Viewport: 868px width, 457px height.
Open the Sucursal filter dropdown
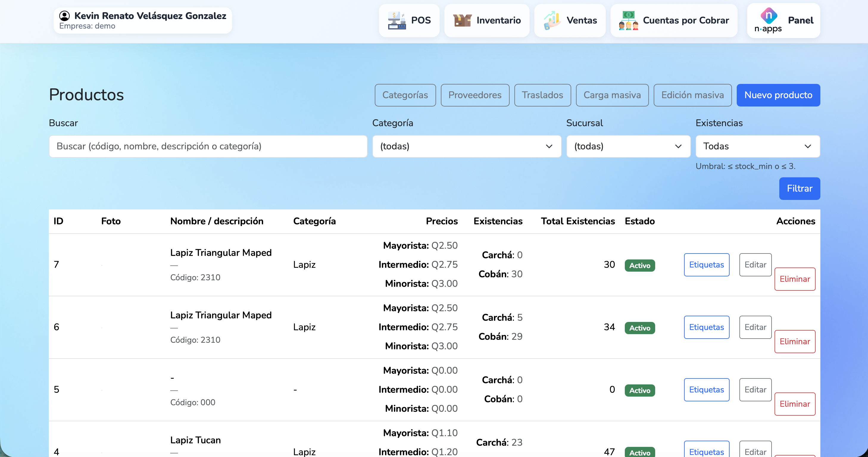[628, 146]
